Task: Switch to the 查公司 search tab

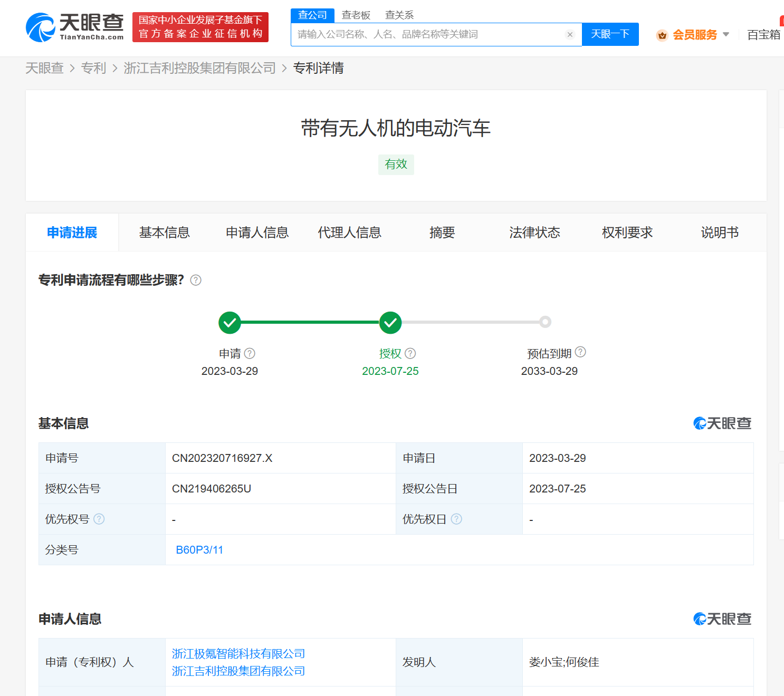Action: (x=312, y=15)
